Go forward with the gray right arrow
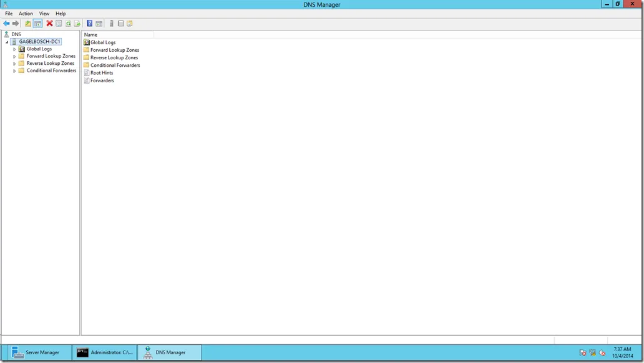The height and width of the screenshot is (363, 644). coord(16,24)
